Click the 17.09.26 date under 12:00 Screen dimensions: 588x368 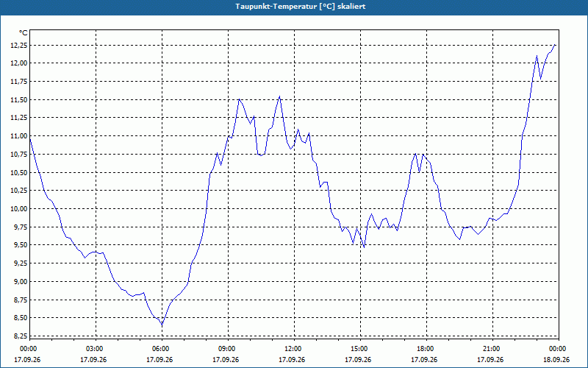point(292,360)
